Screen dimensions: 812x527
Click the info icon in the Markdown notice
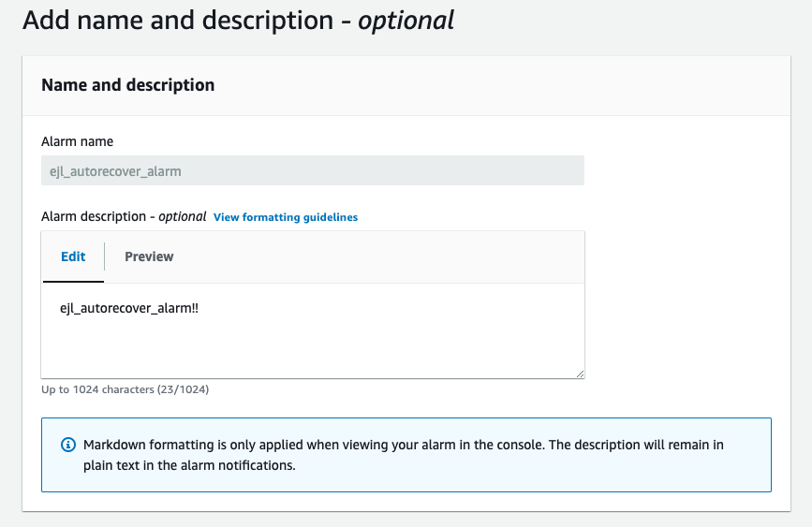tap(67, 445)
